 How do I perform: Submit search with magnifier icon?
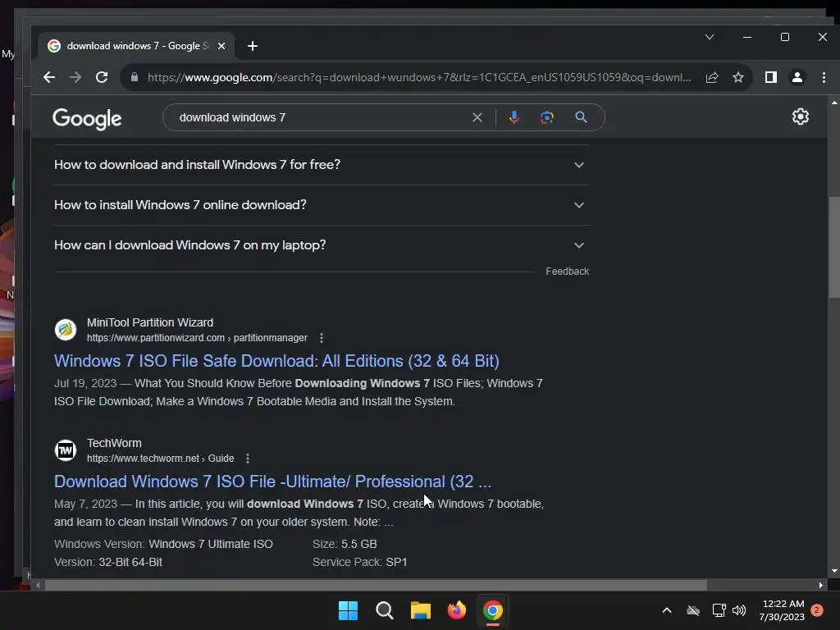582,117
